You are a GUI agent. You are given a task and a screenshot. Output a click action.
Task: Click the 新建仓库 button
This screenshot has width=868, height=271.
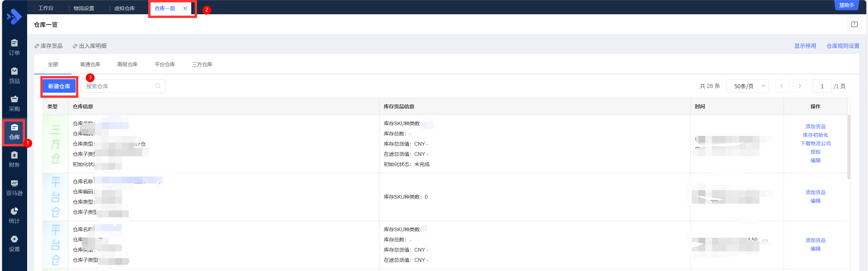coord(59,86)
